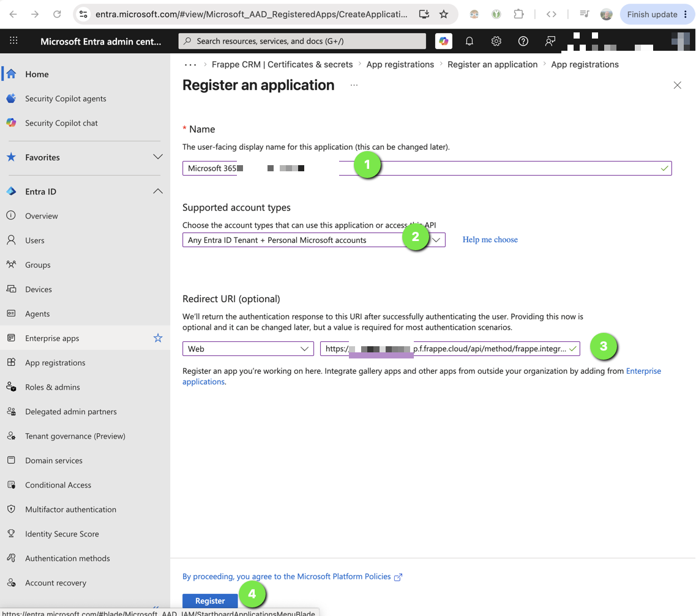Screen dimensions: 696x616
Task: Open portal settings gear icon
Action: pyautogui.click(x=496, y=41)
